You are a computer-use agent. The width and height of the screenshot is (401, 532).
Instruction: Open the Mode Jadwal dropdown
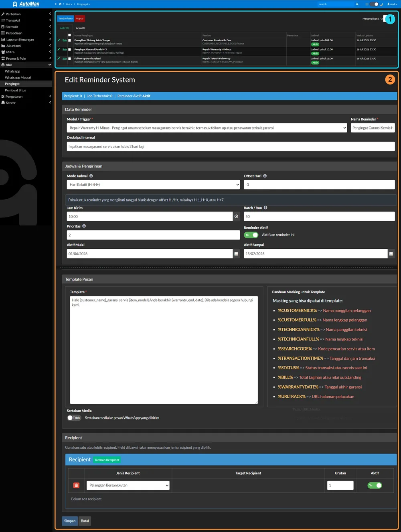click(154, 185)
